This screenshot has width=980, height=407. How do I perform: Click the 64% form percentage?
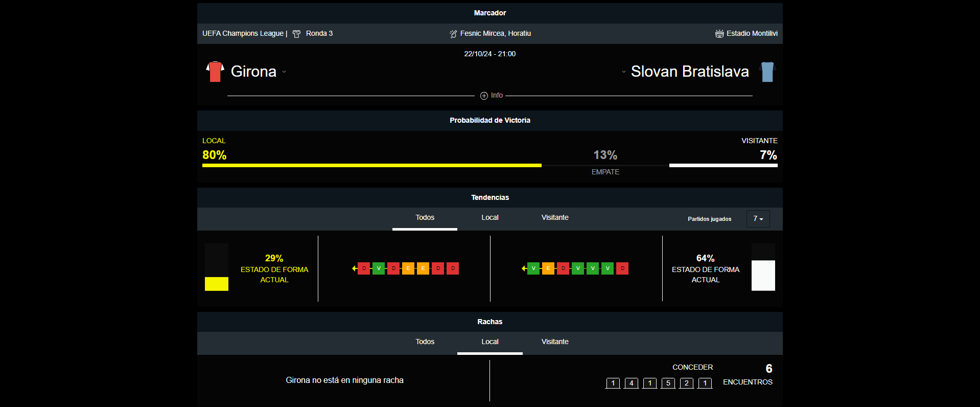706,259
